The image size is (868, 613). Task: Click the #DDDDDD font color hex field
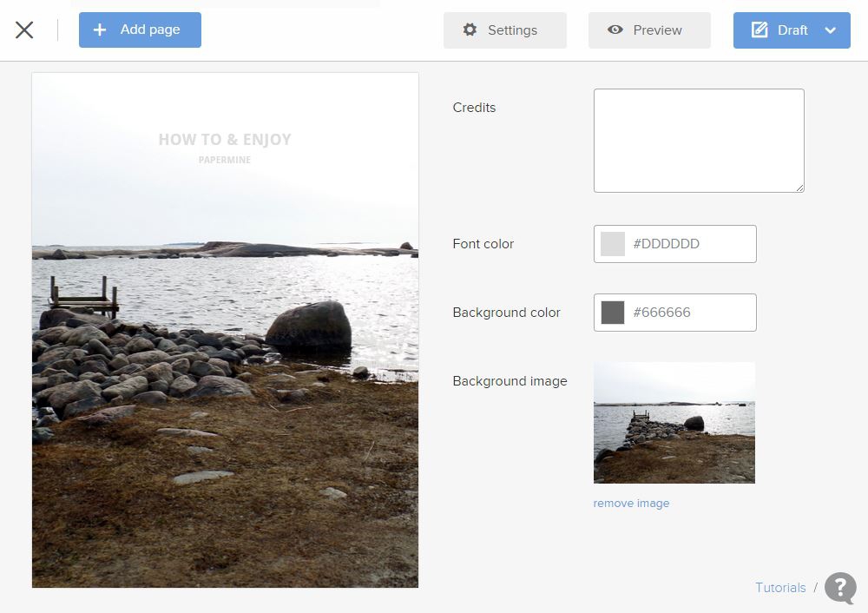tap(689, 244)
